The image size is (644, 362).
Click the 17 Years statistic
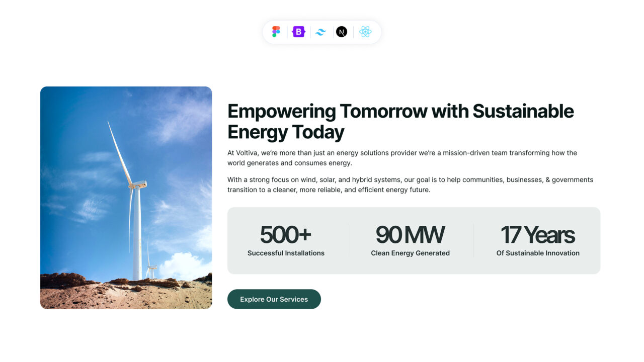pyautogui.click(x=537, y=234)
